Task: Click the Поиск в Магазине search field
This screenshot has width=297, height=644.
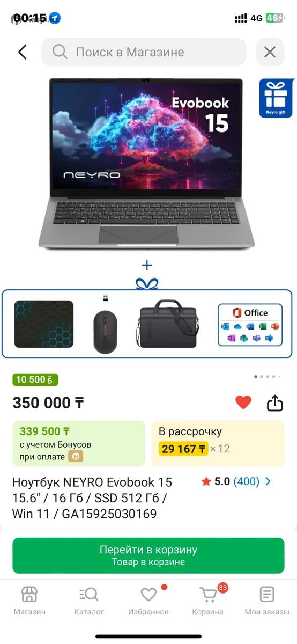Action: (144, 52)
